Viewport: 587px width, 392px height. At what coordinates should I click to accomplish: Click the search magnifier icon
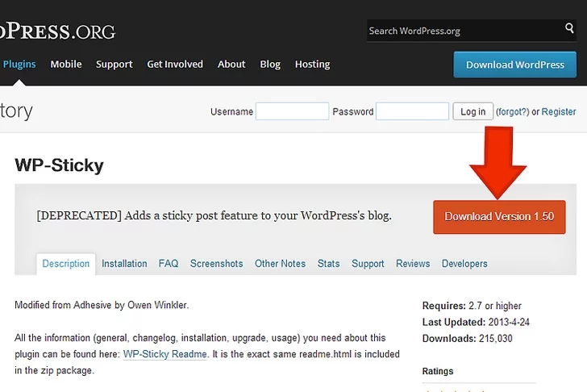(570, 30)
